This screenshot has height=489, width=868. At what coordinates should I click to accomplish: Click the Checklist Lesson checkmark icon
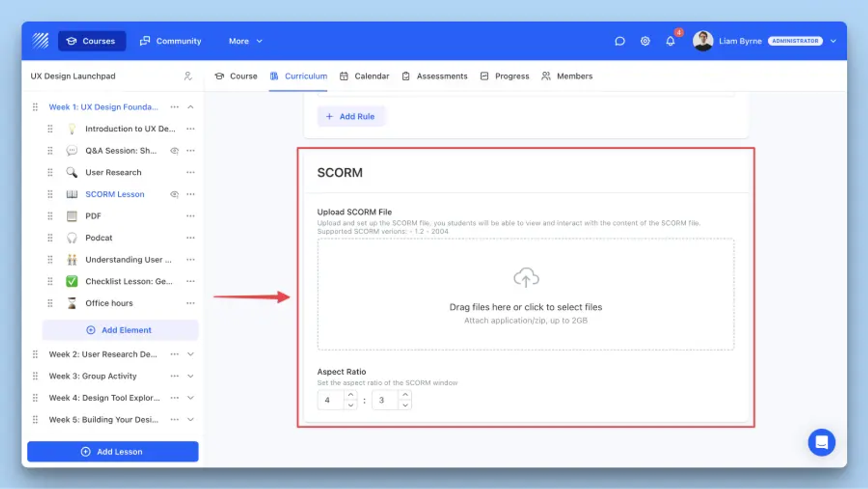point(72,281)
